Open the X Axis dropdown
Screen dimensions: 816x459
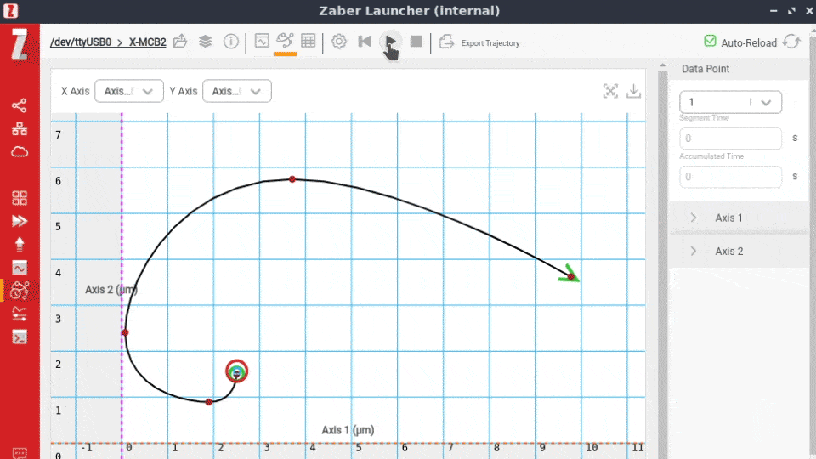click(x=129, y=91)
